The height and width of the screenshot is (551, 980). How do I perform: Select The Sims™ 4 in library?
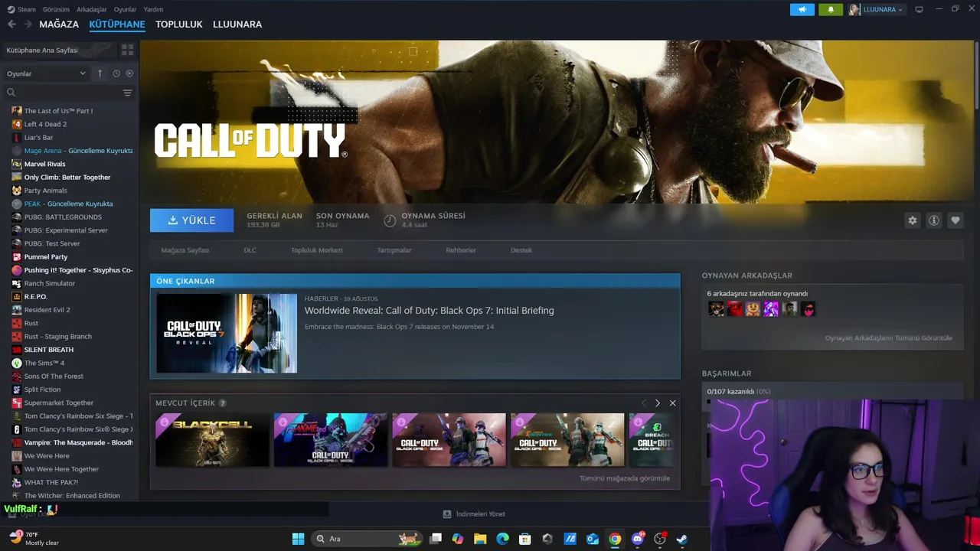[44, 363]
